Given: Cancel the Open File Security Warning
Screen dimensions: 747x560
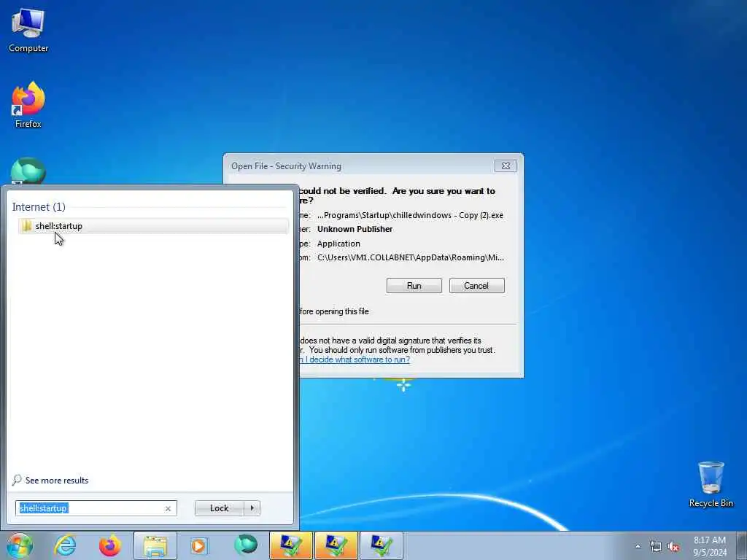Looking at the screenshot, I should click(476, 286).
